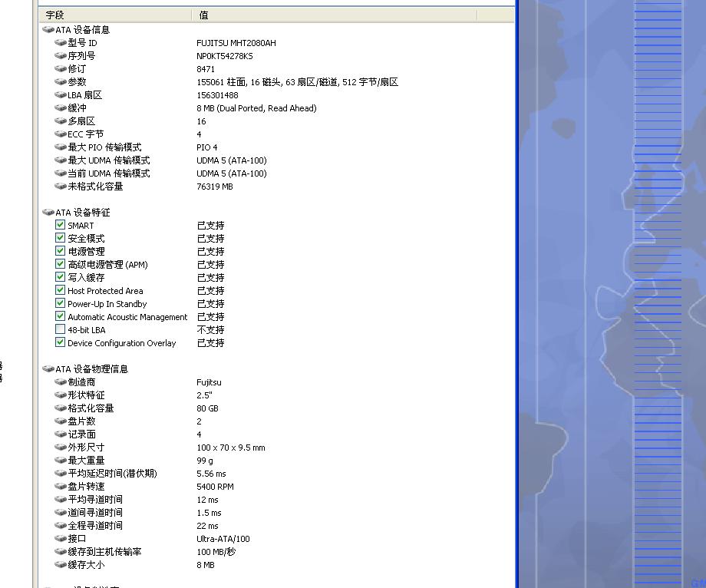706x588 pixels.
Task: Click the 字段 column header
Action: 116,15
